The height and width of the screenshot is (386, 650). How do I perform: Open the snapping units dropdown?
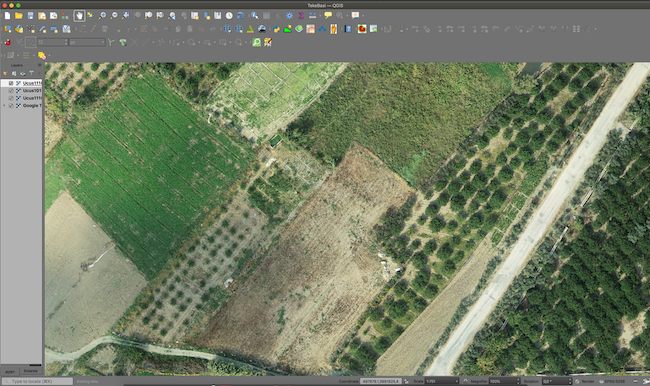87,42
